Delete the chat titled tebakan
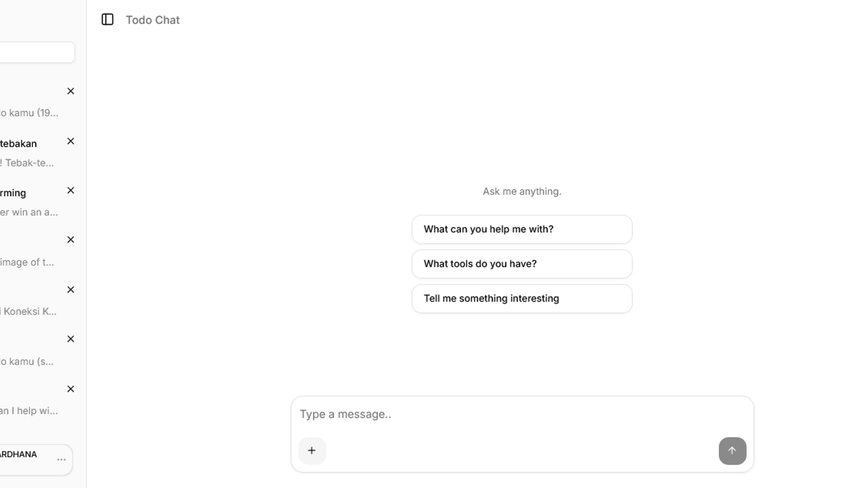The width and height of the screenshot is (868, 488). point(71,141)
